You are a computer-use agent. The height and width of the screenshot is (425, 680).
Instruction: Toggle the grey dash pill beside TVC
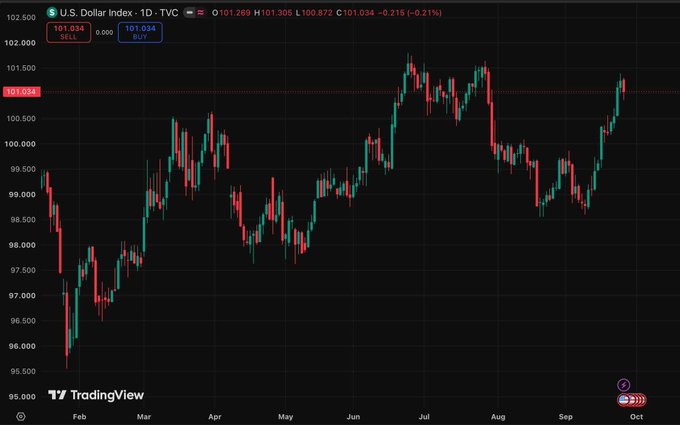189,13
